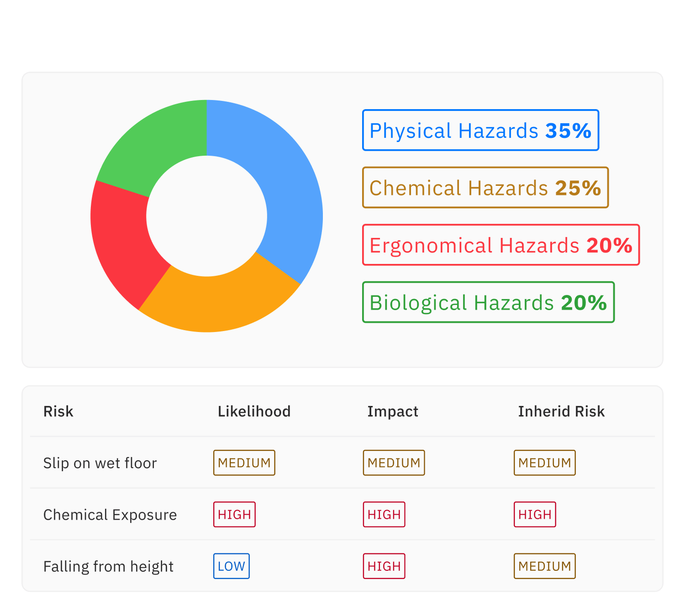Click the Risk column header
Screen dimensions: 685x616
pos(58,411)
